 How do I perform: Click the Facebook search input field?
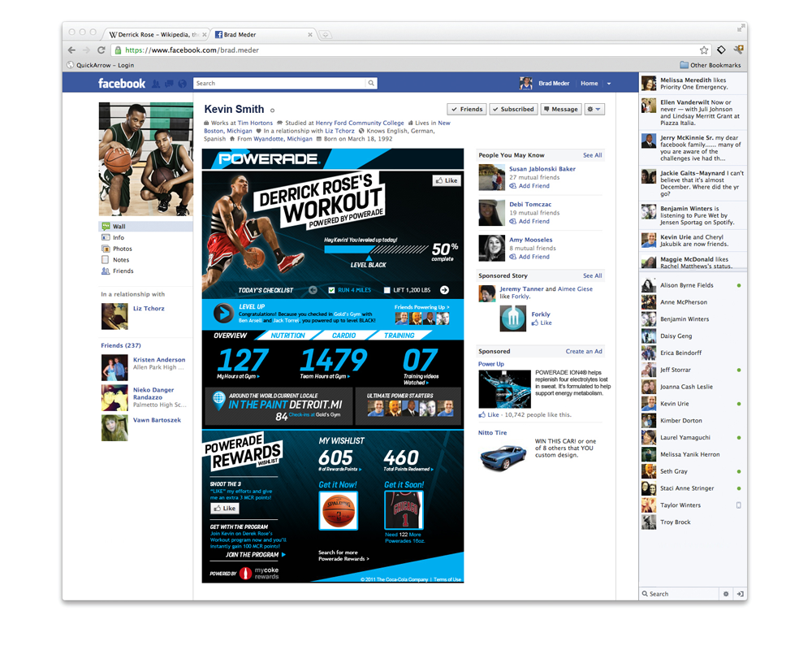click(279, 83)
